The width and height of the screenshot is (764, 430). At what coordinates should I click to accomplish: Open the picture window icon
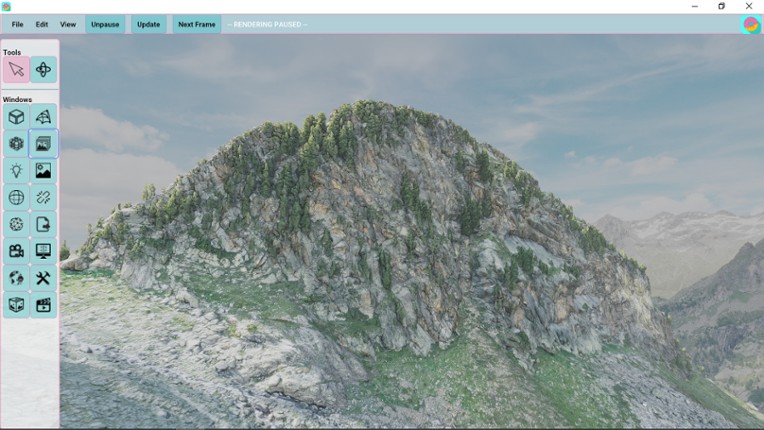pyautogui.click(x=43, y=171)
